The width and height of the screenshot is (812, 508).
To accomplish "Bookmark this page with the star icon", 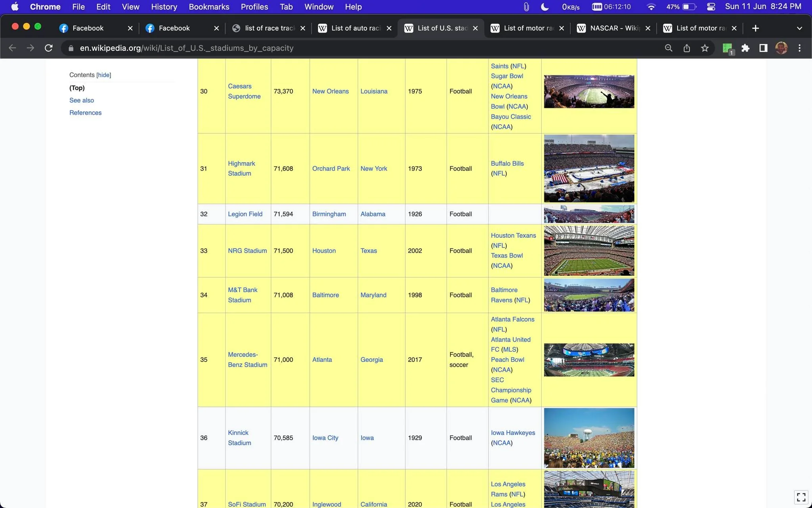I will [x=705, y=48].
